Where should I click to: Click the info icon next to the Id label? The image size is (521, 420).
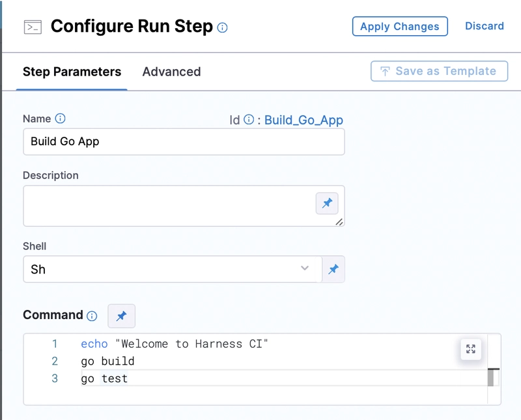pyautogui.click(x=249, y=120)
